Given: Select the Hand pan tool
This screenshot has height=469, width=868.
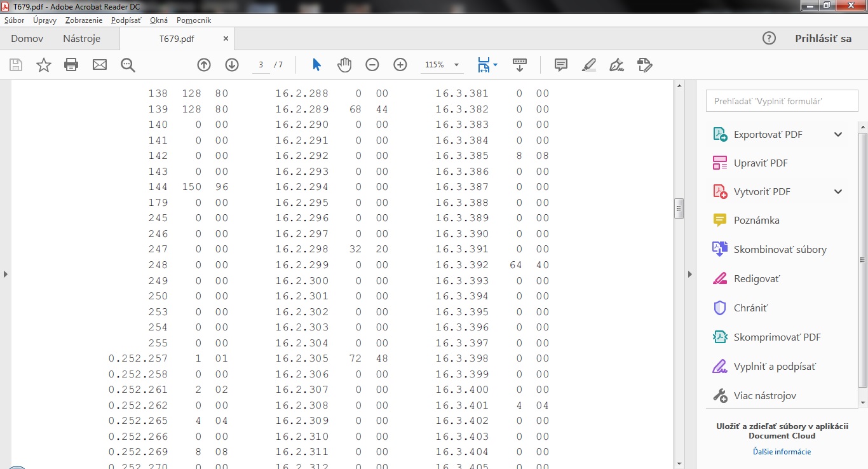Looking at the screenshot, I should [344, 65].
